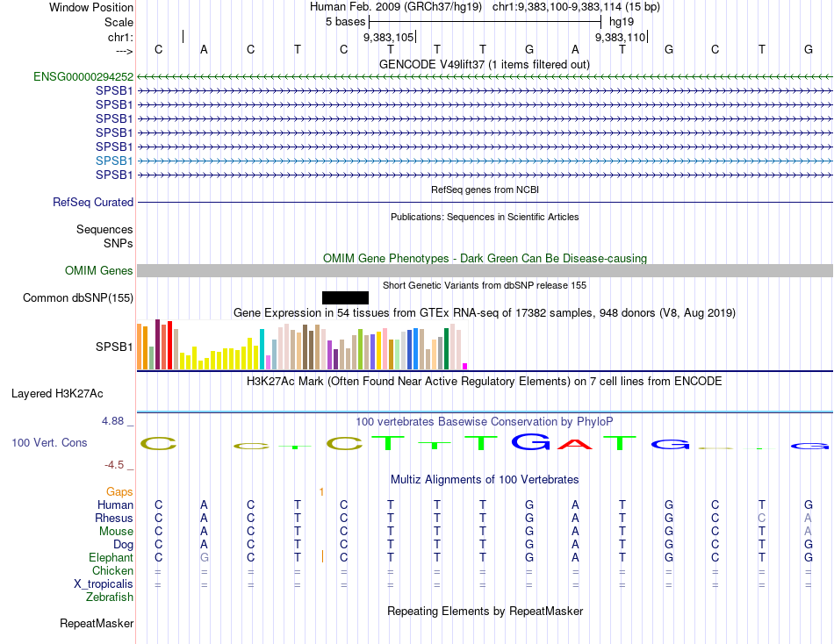Click the SNPs track label
This screenshot has height=644, width=834.
point(119,243)
